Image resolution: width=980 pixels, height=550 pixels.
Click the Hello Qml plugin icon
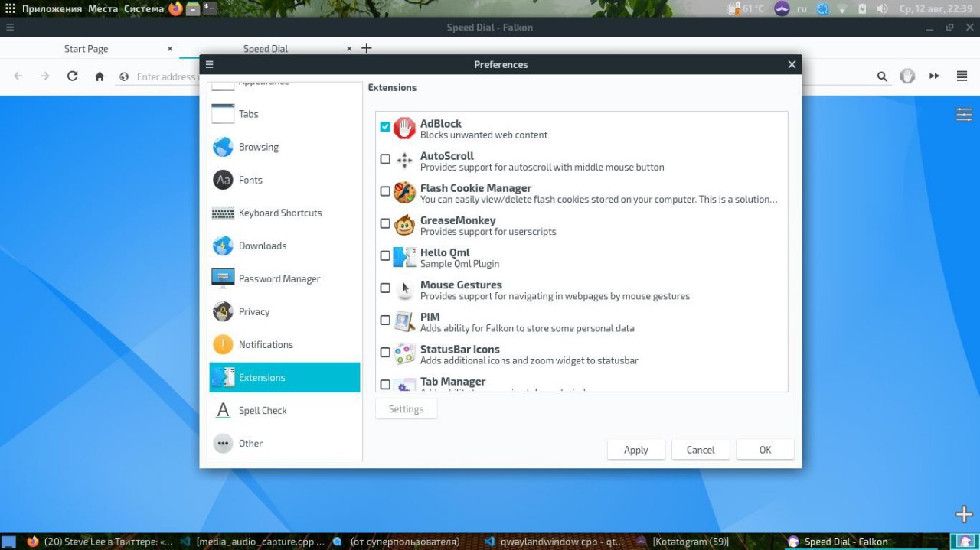[x=404, y=257]
